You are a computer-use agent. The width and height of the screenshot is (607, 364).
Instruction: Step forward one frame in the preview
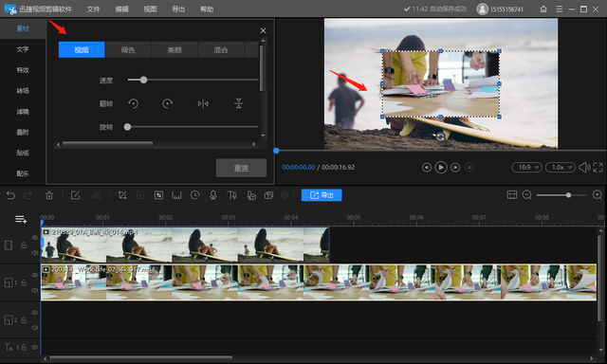[x=455, y=168]
